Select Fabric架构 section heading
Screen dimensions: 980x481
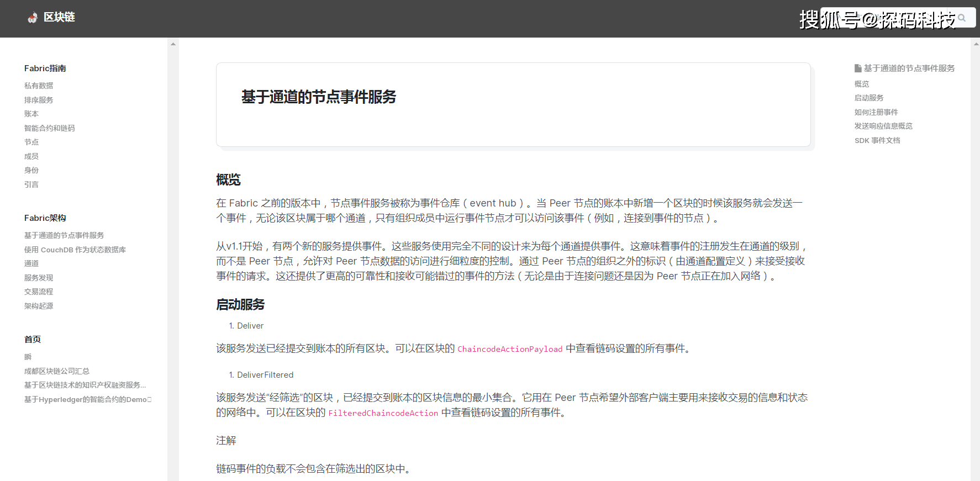[45, 218]
